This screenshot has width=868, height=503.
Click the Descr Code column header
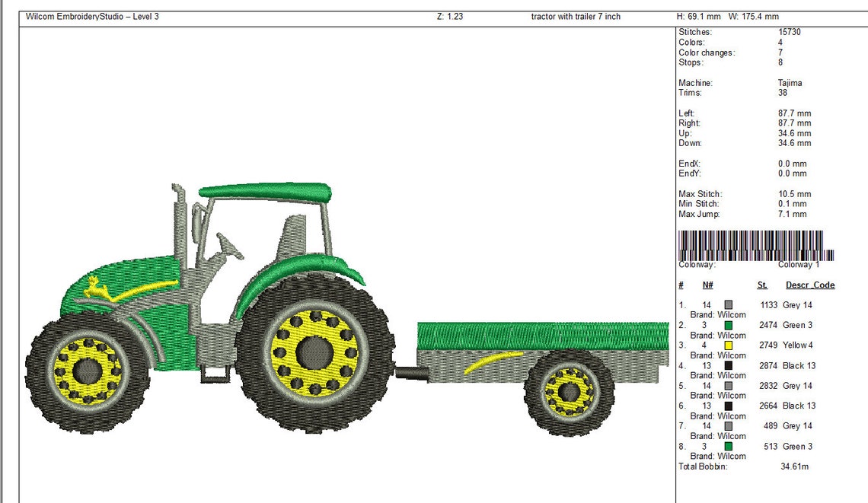pyautogui.click(x=809, y=285)
